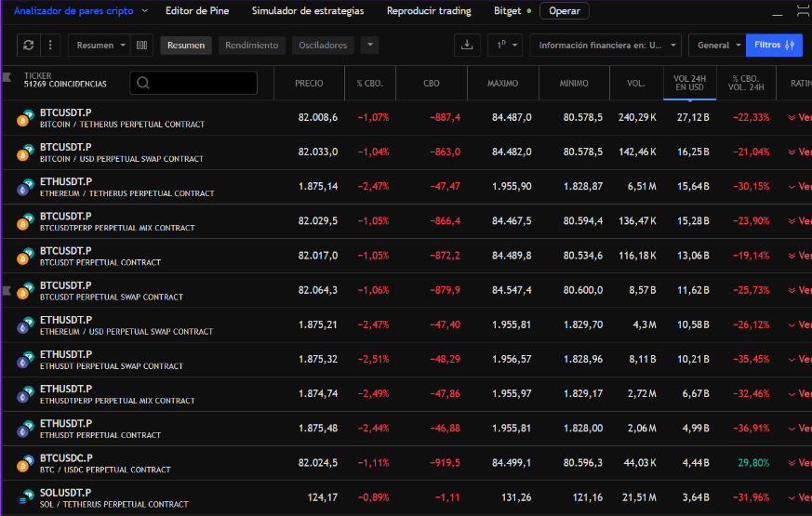This screenshot has height=516, width=812.
Task: Toggle the Filtros filter panel button
Action: click(774, 45)
